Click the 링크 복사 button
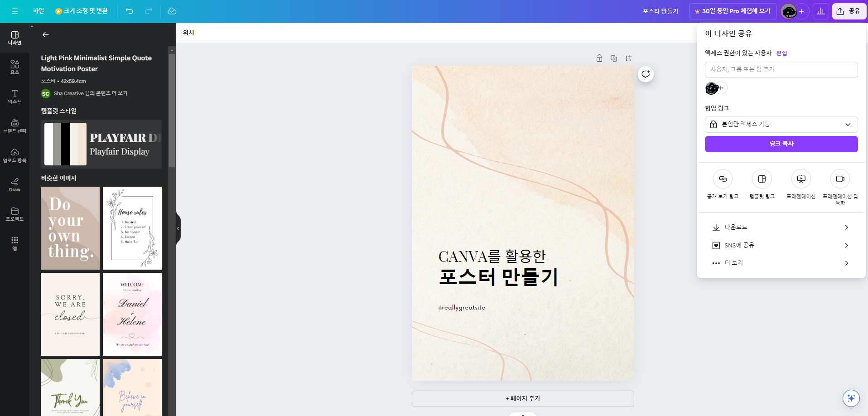This screenshot has height=416, width=868. pyautogui.click(x=781, y=144)
